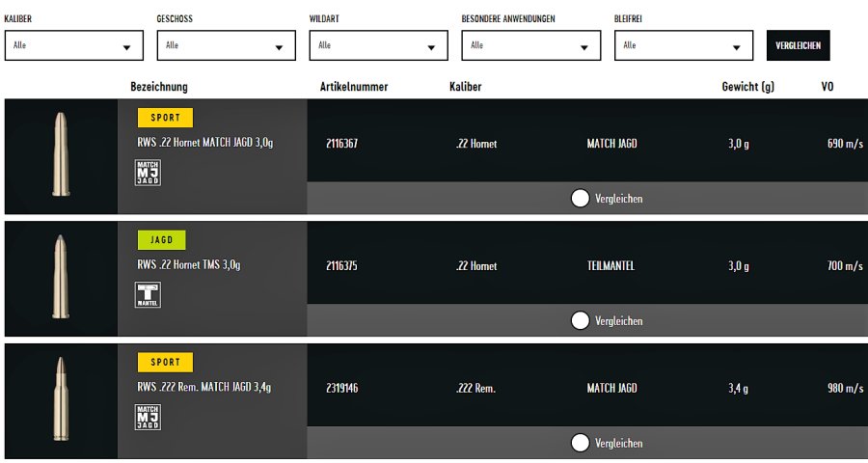Open the Wildart filter dropdown
This screenshot has height=463, width=868.
[x=378, y=45]
